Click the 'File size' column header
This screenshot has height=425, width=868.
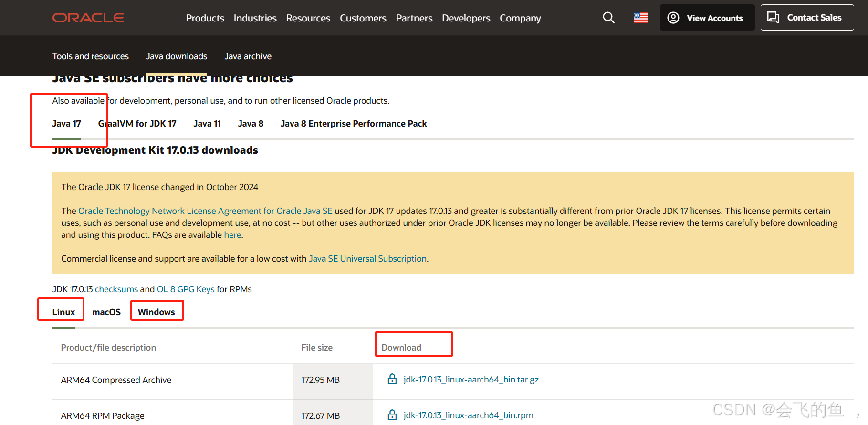[317, 348]
